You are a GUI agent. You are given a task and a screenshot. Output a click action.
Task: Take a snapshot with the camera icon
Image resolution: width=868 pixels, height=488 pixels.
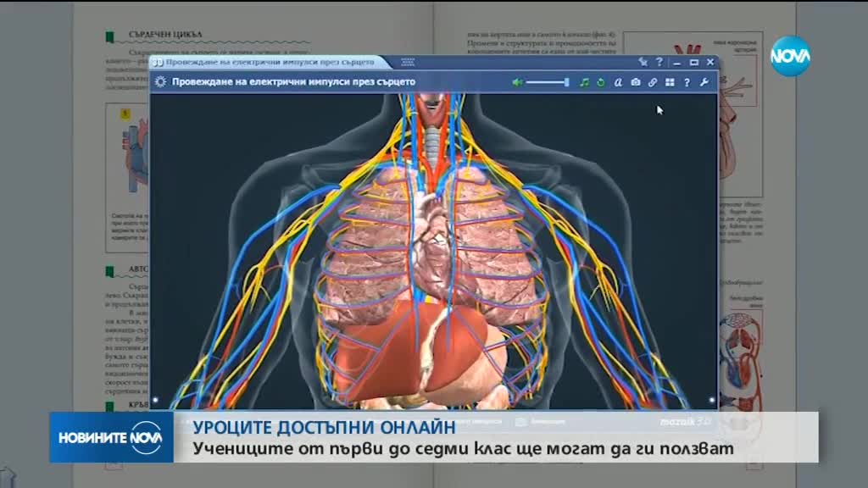pyautogui.click(x=636, y=82)
